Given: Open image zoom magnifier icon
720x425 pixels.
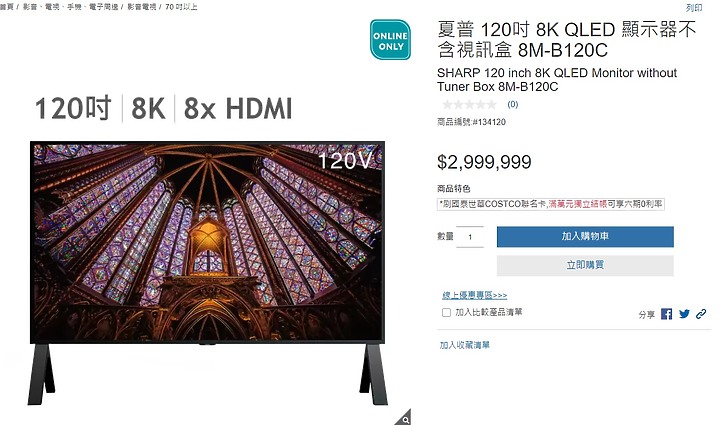Looking at the screenshot, I should tap(403, 417).
